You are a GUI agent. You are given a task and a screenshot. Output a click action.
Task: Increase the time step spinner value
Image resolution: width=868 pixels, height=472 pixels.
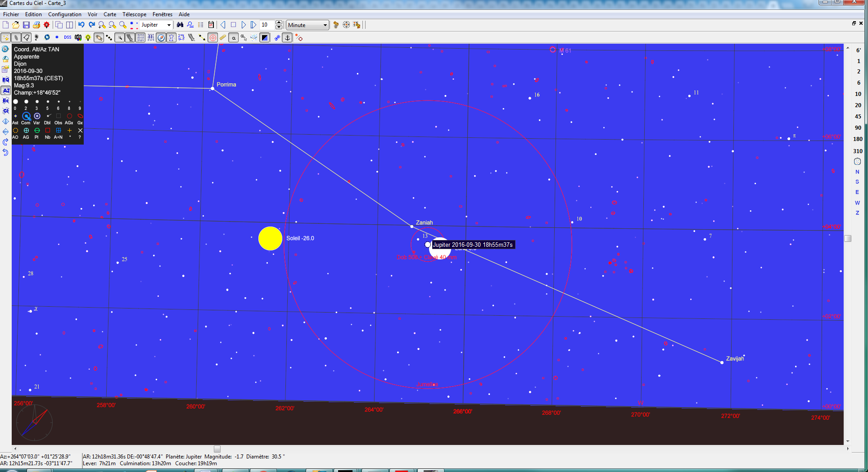click(x=279, y=23)
